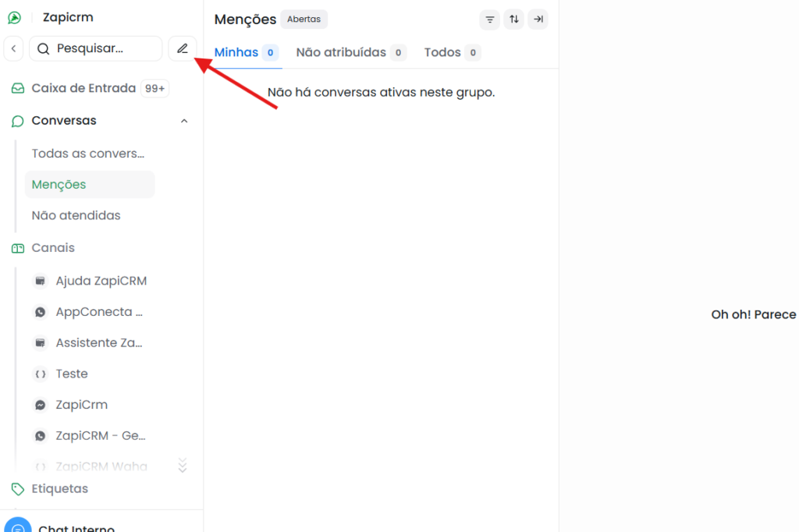Open Caixa de Entrada

pyautogui.click(x=83, y=88)
